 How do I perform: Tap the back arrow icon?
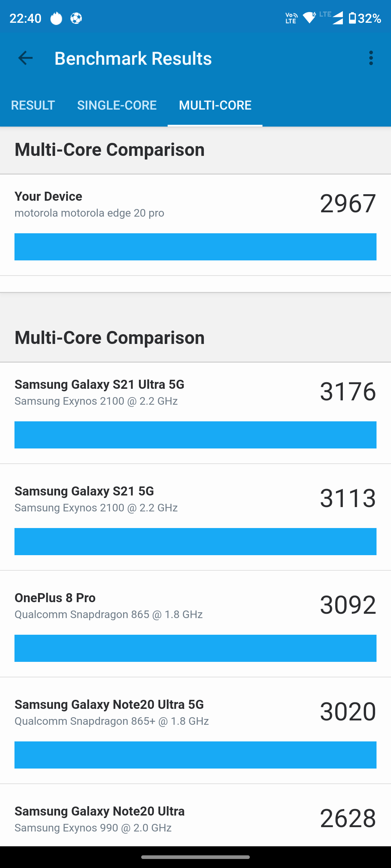click(25, 58)
